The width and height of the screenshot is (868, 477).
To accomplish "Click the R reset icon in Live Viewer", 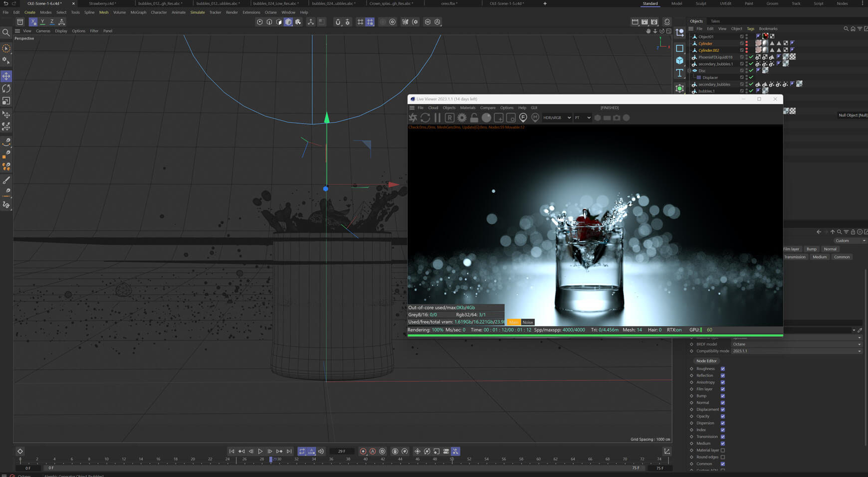I will pyautogui.click(x=449, y=118).
